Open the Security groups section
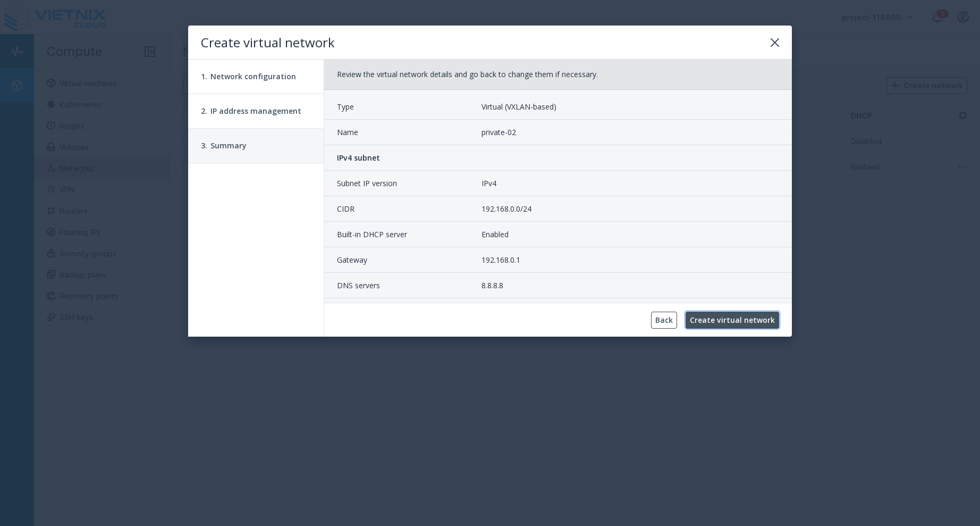The height and width of the screenshot is (526, 980). tap(88, 254)
